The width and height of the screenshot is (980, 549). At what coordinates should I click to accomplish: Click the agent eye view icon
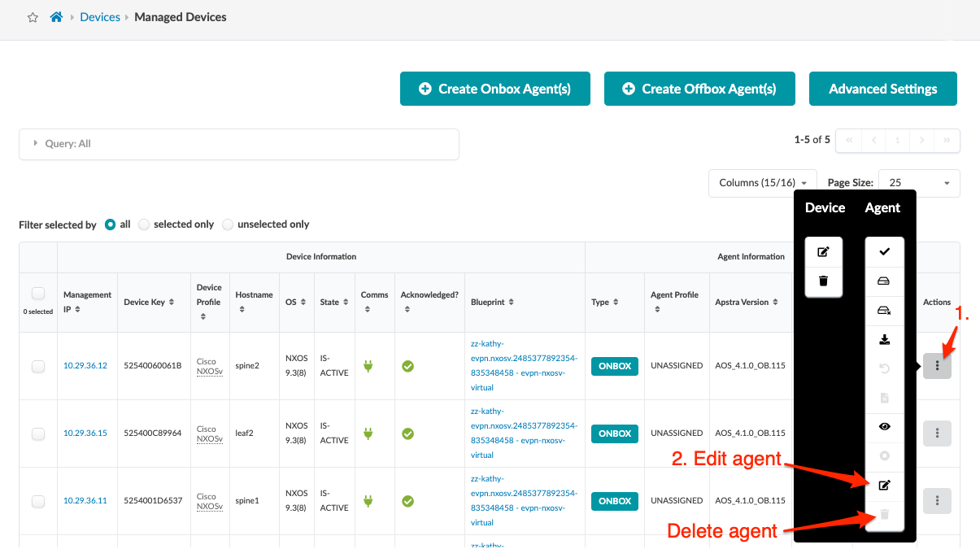click(x=885, y=427)
